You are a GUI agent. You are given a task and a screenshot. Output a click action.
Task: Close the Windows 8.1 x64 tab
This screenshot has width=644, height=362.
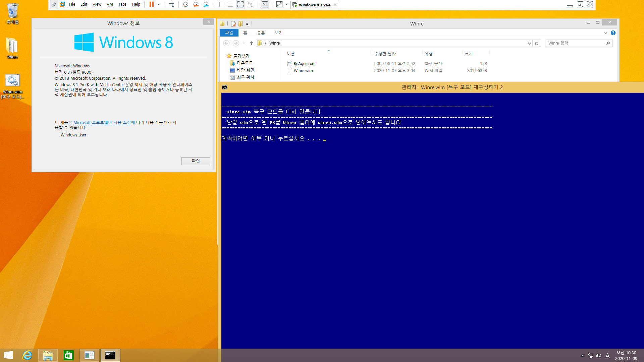(335, 5)
